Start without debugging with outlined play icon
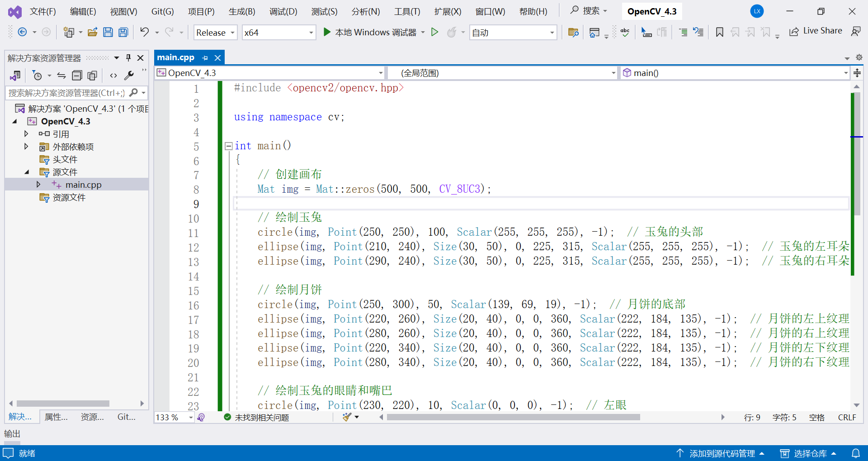The width and height of the screenshot is (868, 461). pos(434,32)
